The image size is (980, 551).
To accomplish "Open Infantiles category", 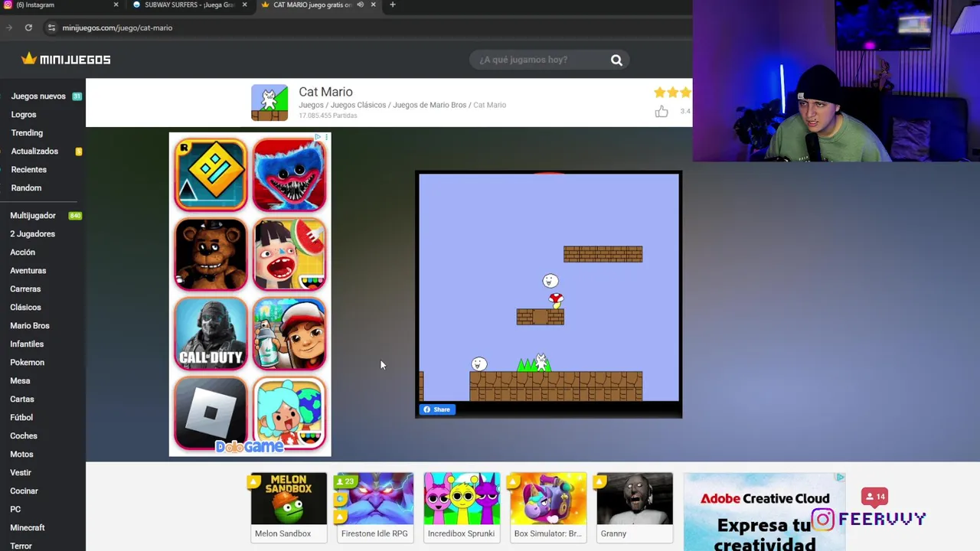I will [27, 344].
